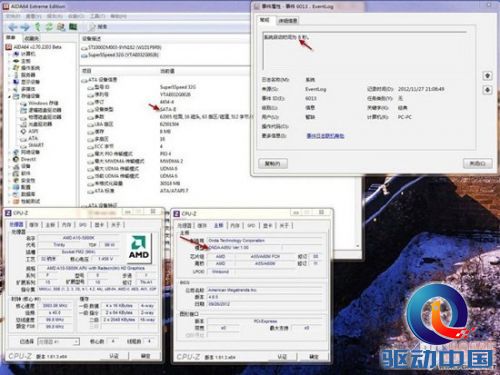Open the 缓存 tab in left CPU-Z window
Viewport: 500px width, 375px height.
tap(34, 225)
